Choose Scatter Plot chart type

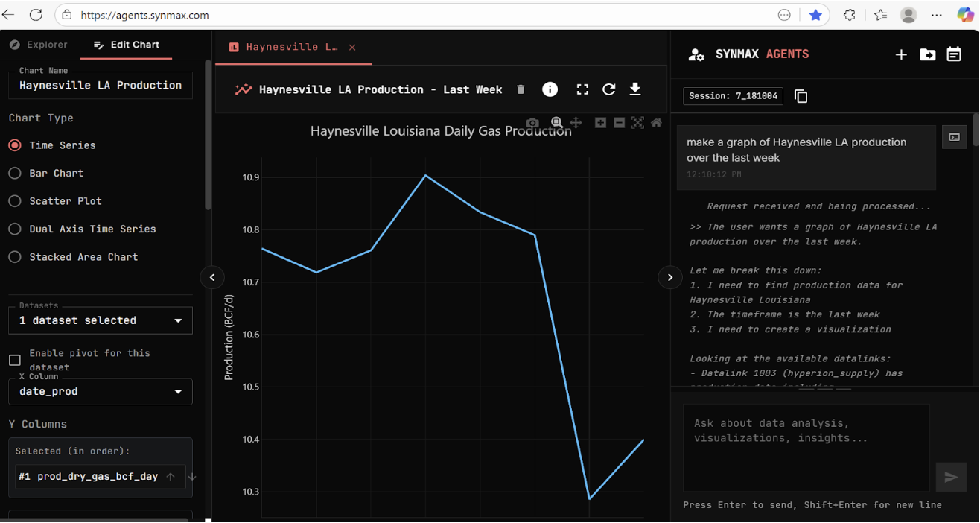tap(15, 201)
